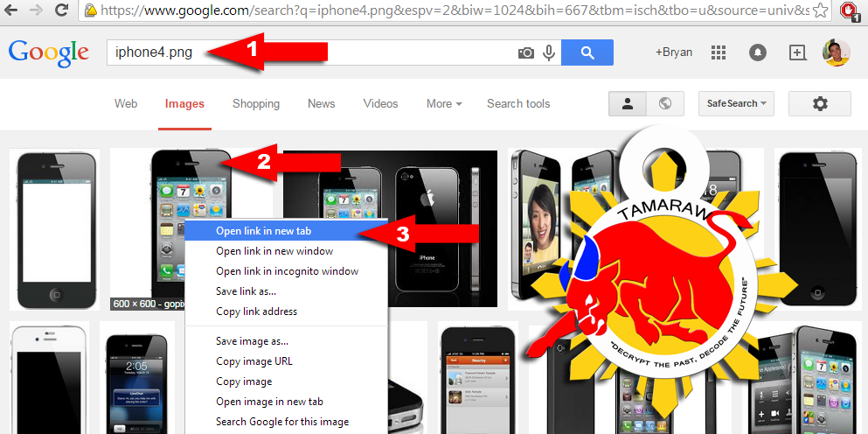Viewport: 868px width, 434px height.
Task: Bookmark this page with the star icon
Action: click(821, 10)
